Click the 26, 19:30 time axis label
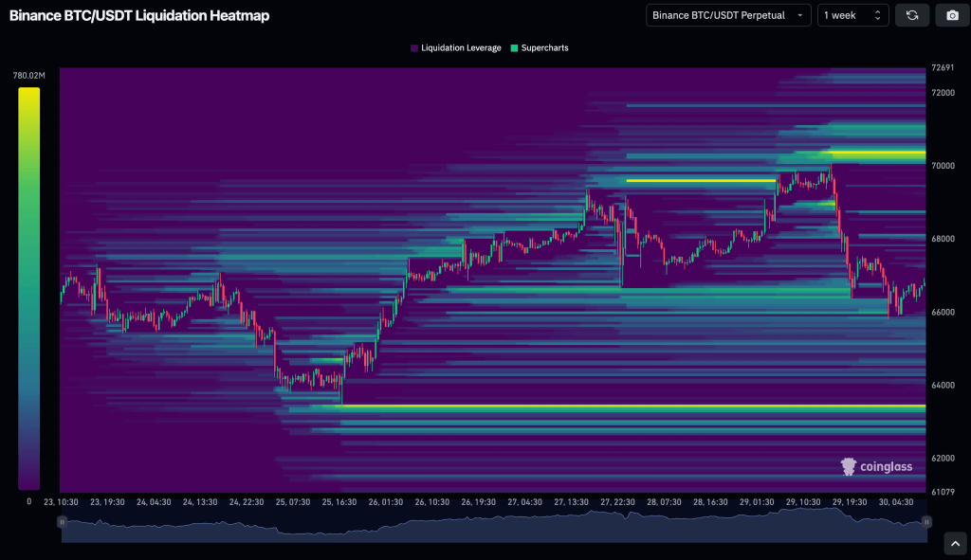 click(x=479, y=502)
